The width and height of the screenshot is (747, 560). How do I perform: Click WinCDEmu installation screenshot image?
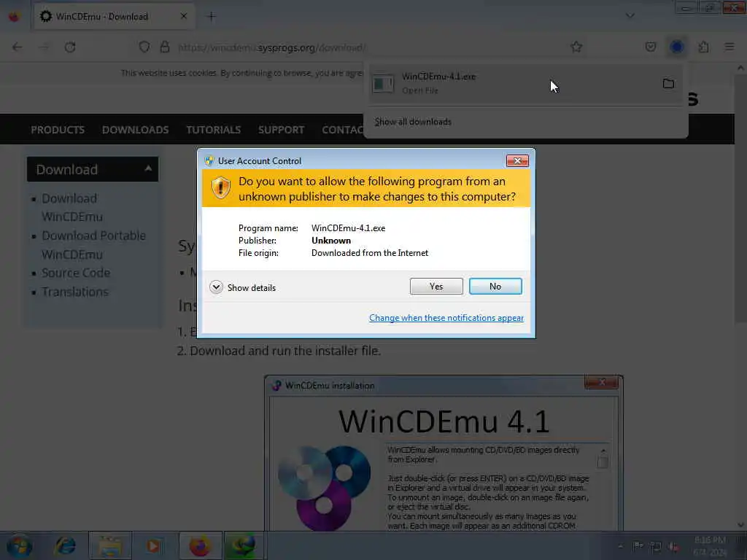pyautogui.click(x=444, y=452)
